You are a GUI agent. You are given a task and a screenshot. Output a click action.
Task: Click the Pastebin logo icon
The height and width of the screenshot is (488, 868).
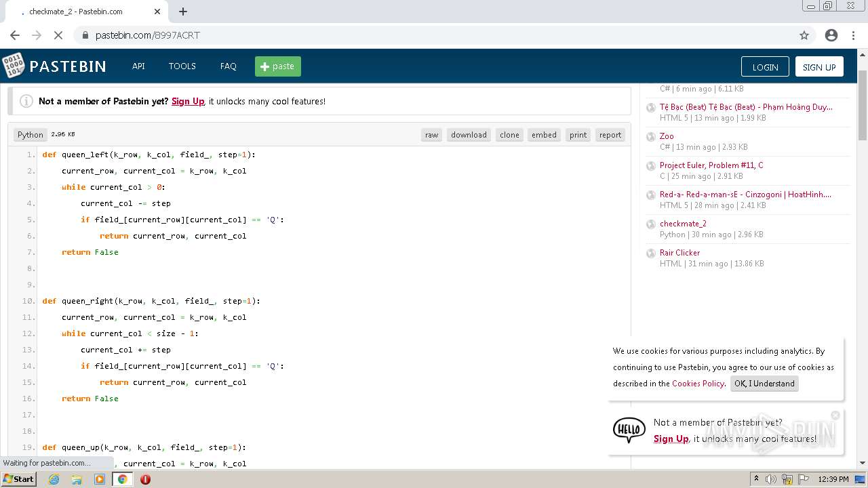(x=13, y=65)
